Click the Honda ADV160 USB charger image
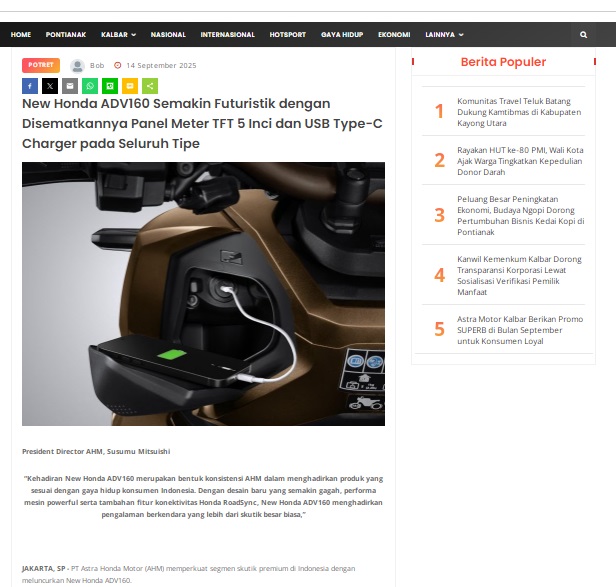This screenshot has height=587, width=616. pyautogui.click(x=203, y=293)
